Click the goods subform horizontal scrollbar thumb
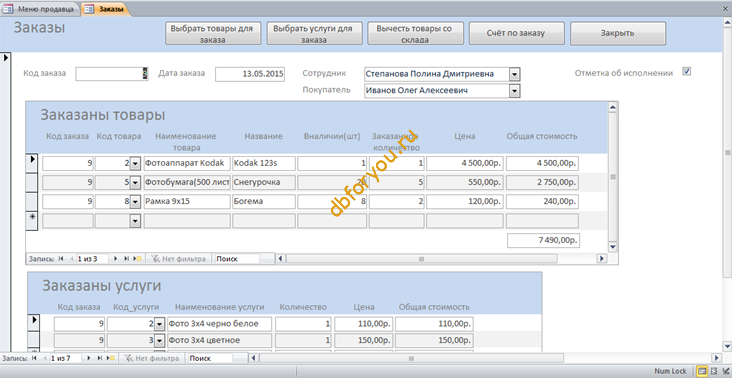Image resolution: width=732 pixels, height=378 pixels. (422, 259)
